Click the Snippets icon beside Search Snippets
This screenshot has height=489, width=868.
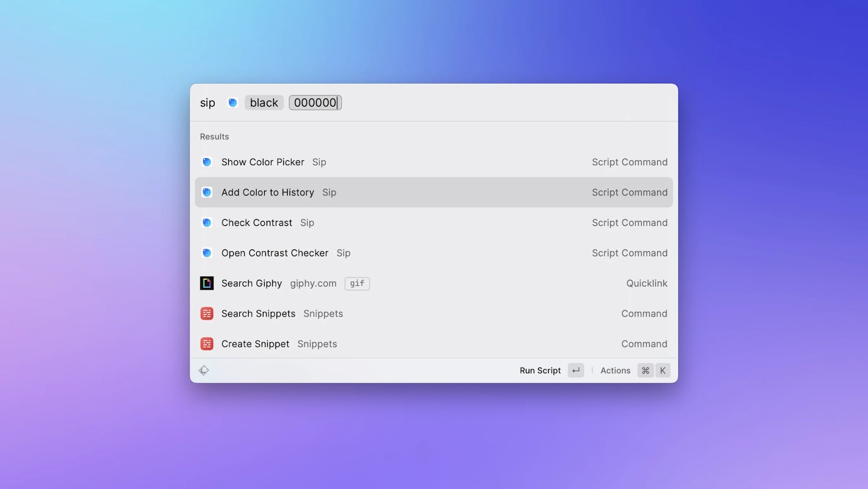pyautogui.click(x=207, y=313)
